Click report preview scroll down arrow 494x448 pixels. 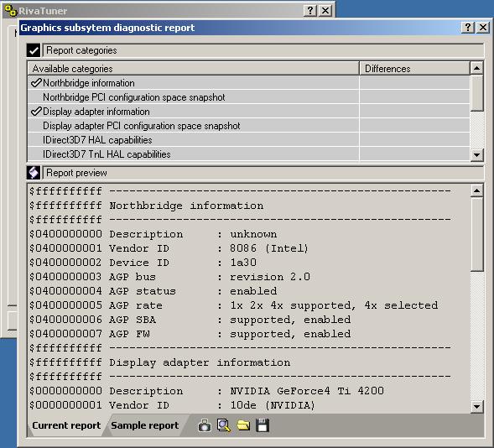[x=476, y=406]
